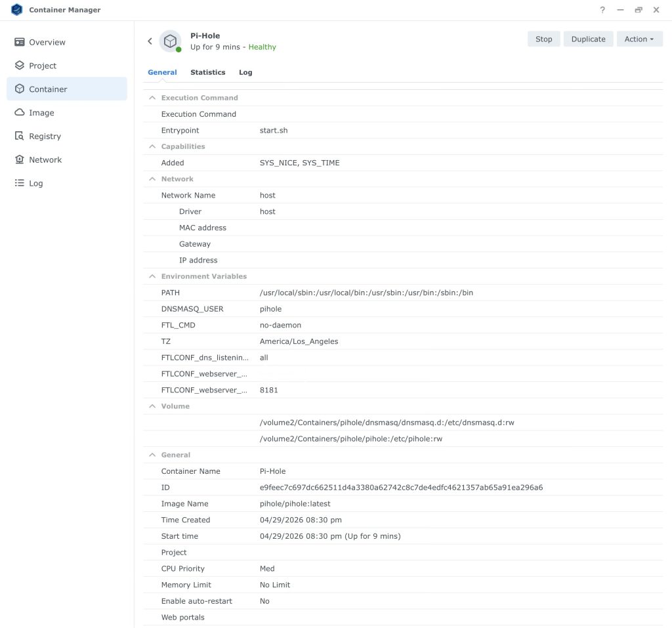Click the no-daemon FTL_CMD value
The width and height of the screenshot is (672, 628).
click(280, 325)
